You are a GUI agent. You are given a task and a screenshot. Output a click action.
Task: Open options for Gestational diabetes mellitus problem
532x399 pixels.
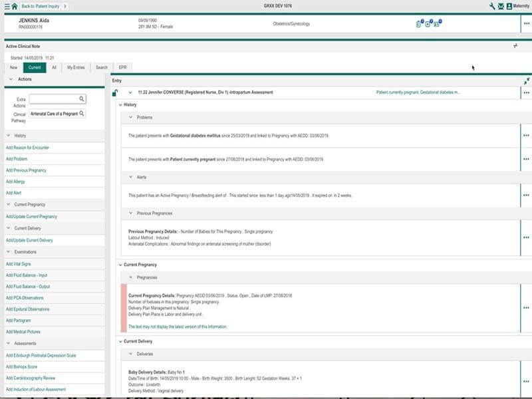pyautogui.click(x=526, y=136)
